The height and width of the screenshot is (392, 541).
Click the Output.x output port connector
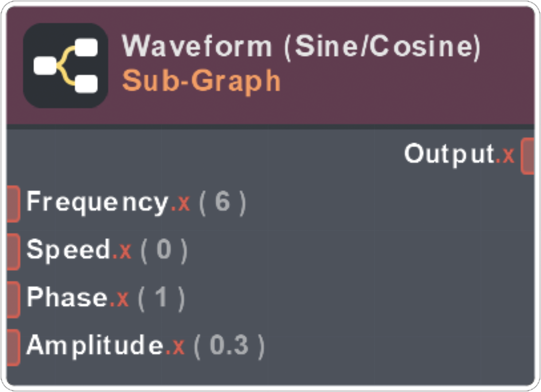pyautogui.click(x=527, y=156)
